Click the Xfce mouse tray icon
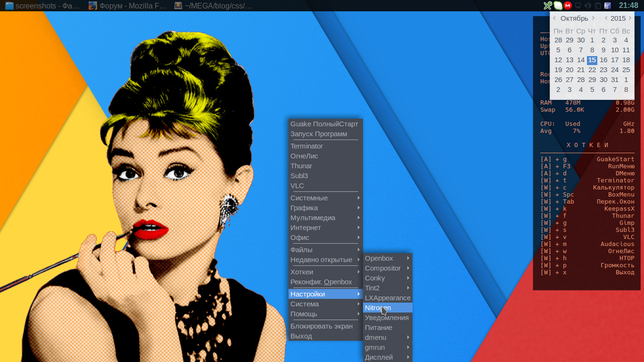 point(548,6)
